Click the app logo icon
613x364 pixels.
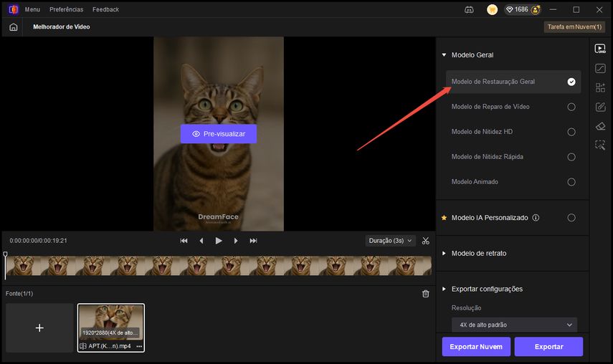(14, 9)
